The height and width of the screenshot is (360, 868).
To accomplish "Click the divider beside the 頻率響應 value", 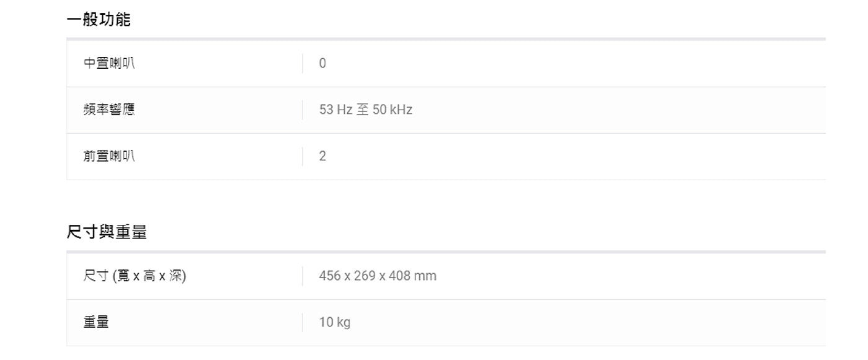I will tap(303, 110).
